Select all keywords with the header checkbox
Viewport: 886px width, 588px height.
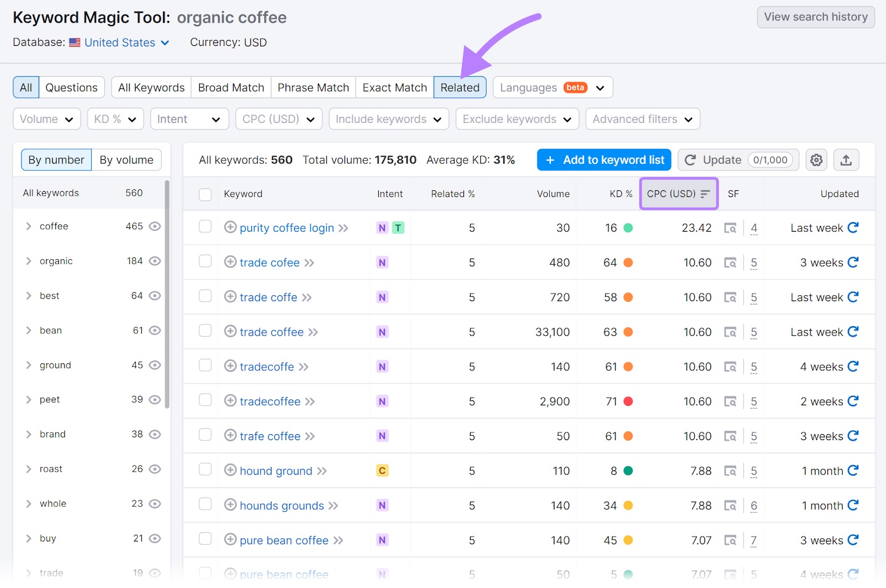(205, 194)
